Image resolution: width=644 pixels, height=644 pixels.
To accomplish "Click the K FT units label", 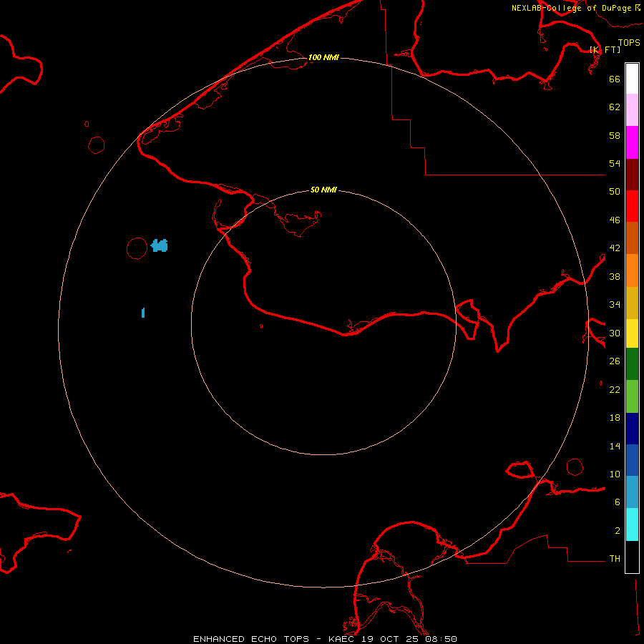I will pyautogui.click(x=605, y=49).
